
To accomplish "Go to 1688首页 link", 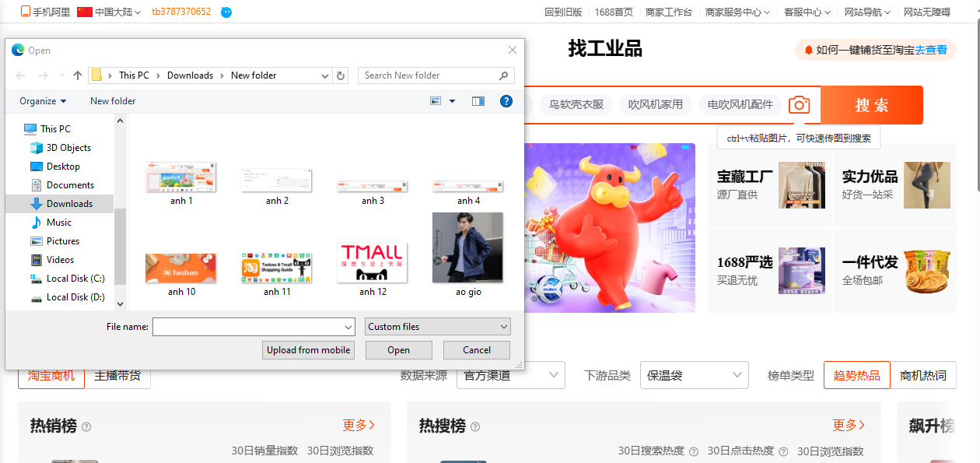I will tap(614, 12).
